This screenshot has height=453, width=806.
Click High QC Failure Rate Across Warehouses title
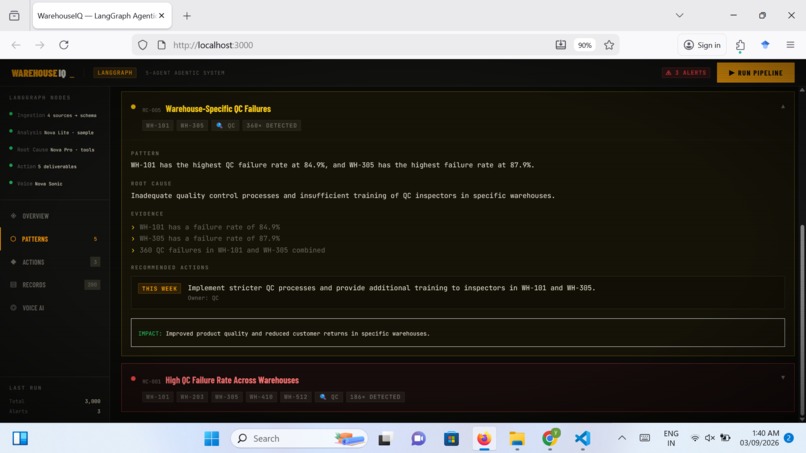coord(232,380)
